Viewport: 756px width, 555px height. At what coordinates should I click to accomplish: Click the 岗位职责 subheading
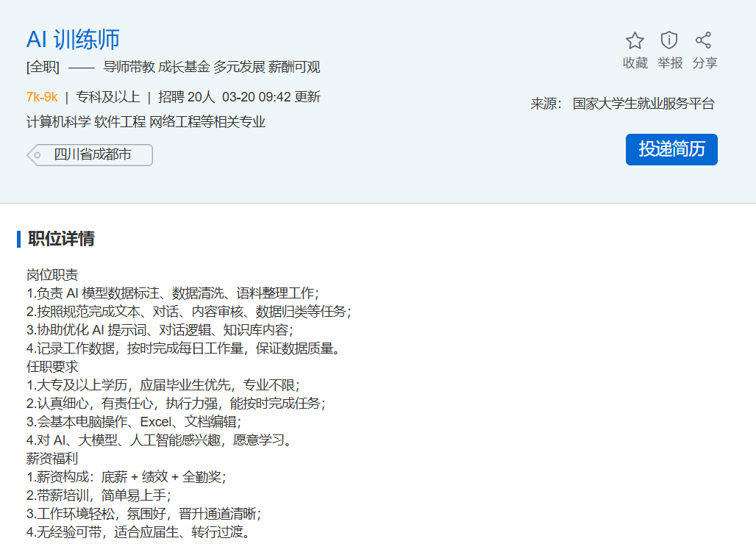[x=52, y=275]
